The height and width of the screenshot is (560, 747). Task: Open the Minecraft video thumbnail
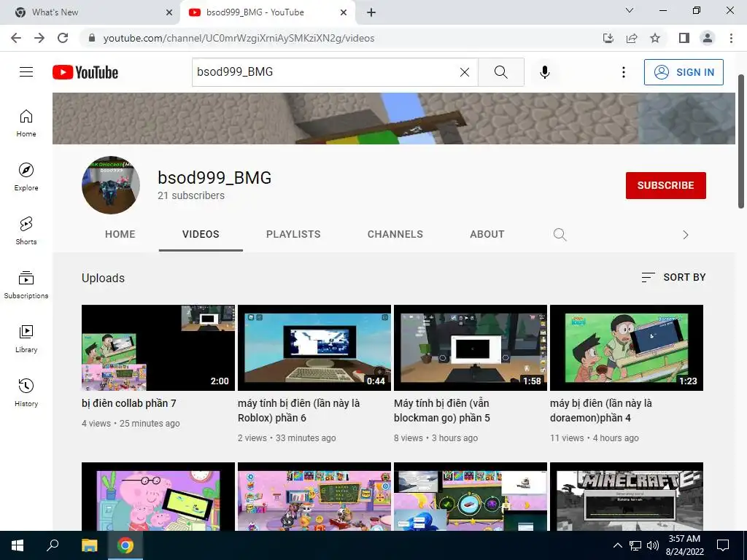point(627,496)
